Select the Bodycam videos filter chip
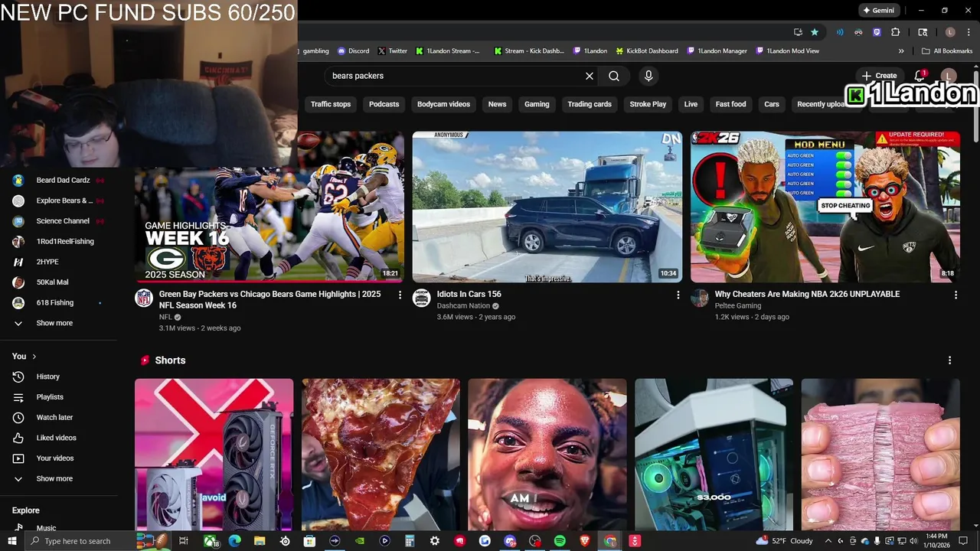This screenshot has width=980, height=551. coord(443,104)
